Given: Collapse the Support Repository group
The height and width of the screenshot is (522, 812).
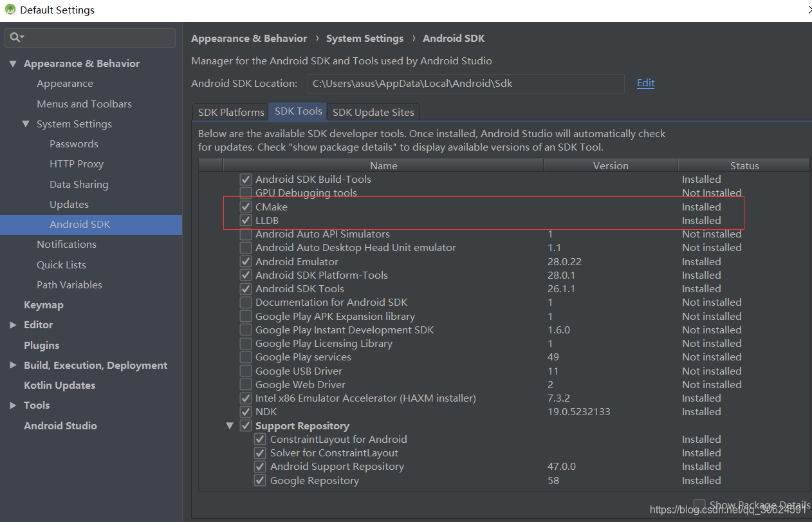Looking at the screenshot, I should pyautogui.click(x=230, y=426).
